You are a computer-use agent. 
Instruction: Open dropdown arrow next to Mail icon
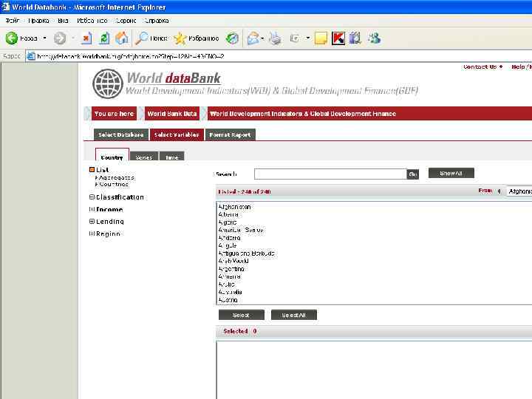(x=262, y=38)
